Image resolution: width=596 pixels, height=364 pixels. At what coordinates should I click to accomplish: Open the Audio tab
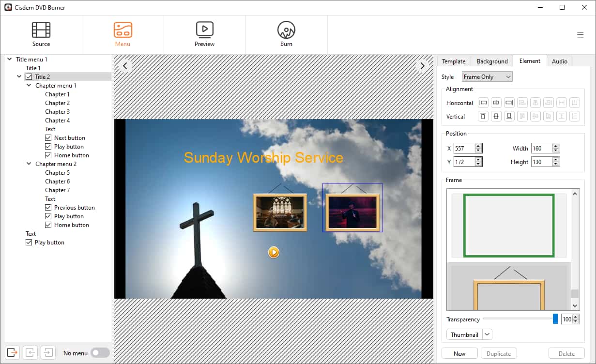click(559, 61)
